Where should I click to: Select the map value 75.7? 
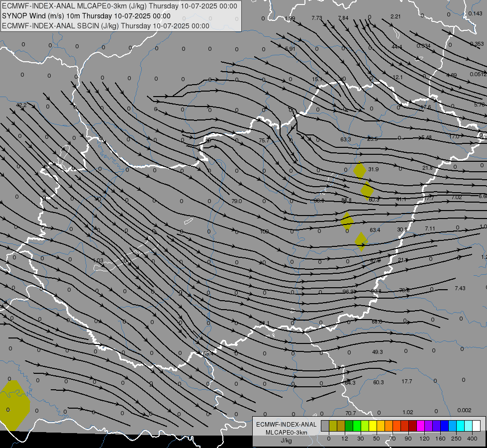pyautogui.click(x=264, y=140)
